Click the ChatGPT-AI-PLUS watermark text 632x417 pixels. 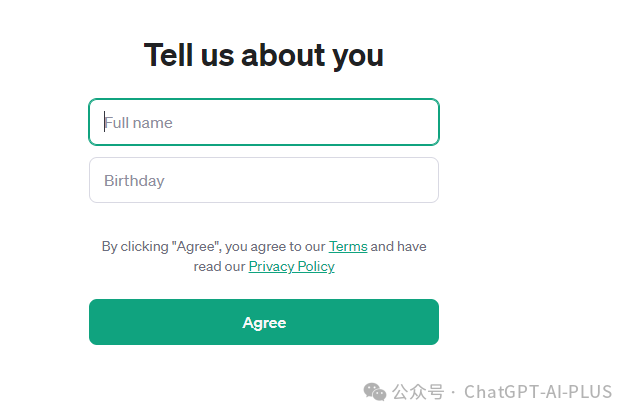click(538, 391)
